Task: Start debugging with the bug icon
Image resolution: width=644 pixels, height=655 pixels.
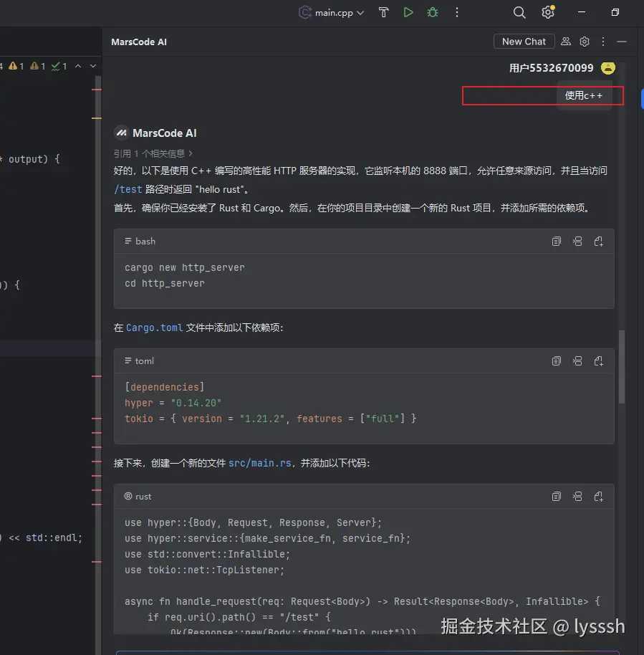Action: 432,12
